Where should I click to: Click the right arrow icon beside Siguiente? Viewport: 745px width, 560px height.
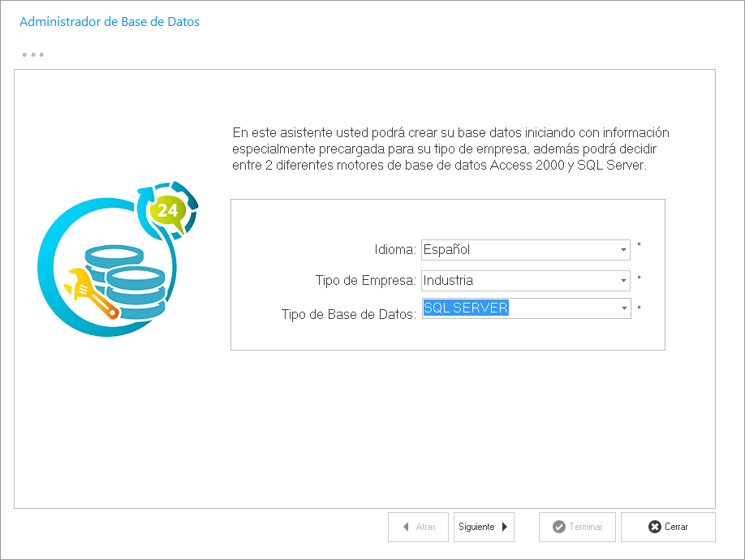[505, 527]
